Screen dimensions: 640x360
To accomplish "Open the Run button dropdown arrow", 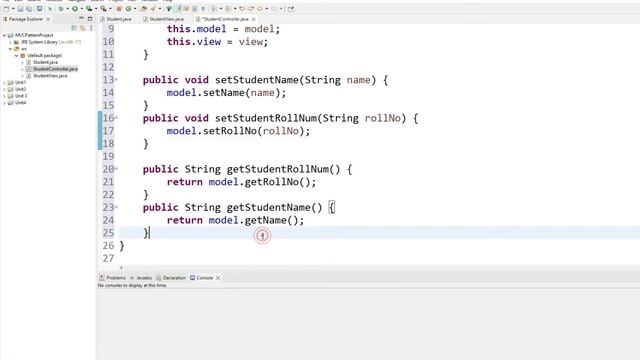I will [82, 9].
